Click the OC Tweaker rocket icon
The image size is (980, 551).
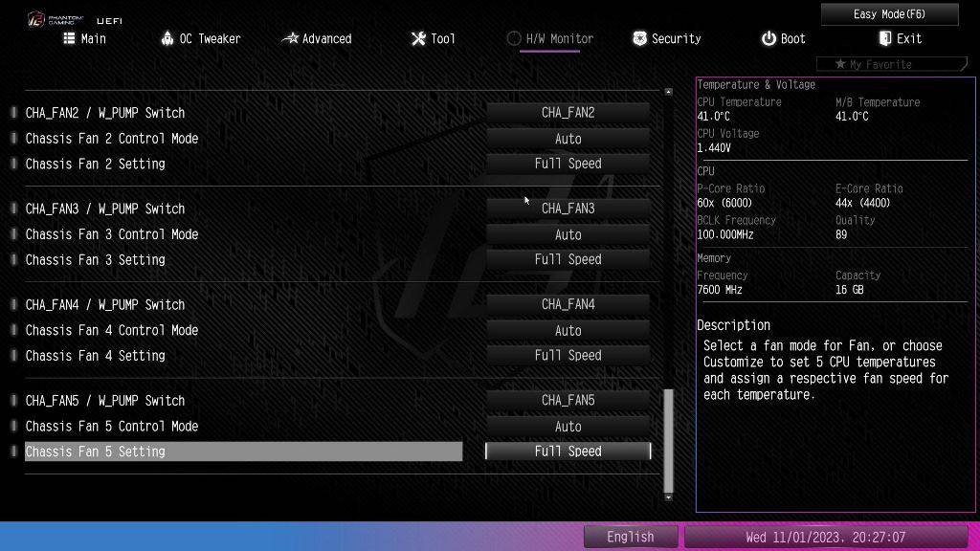167,38
